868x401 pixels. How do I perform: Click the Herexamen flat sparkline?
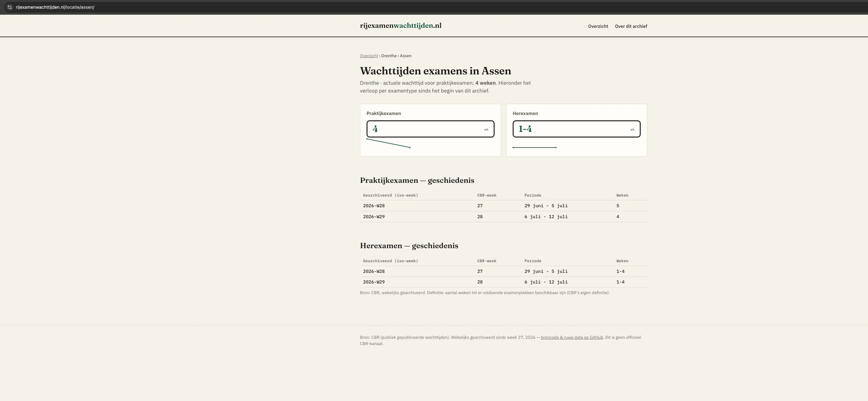[x=535, y=148]
